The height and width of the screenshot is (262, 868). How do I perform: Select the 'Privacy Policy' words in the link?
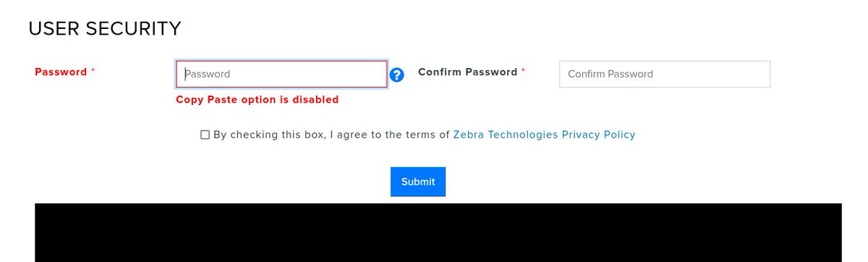(599, 135)
